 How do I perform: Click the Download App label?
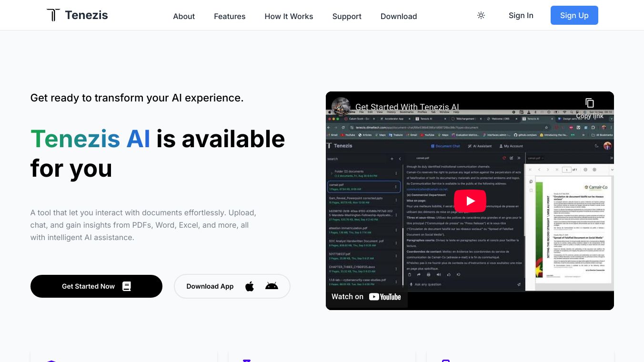point(210,286)
